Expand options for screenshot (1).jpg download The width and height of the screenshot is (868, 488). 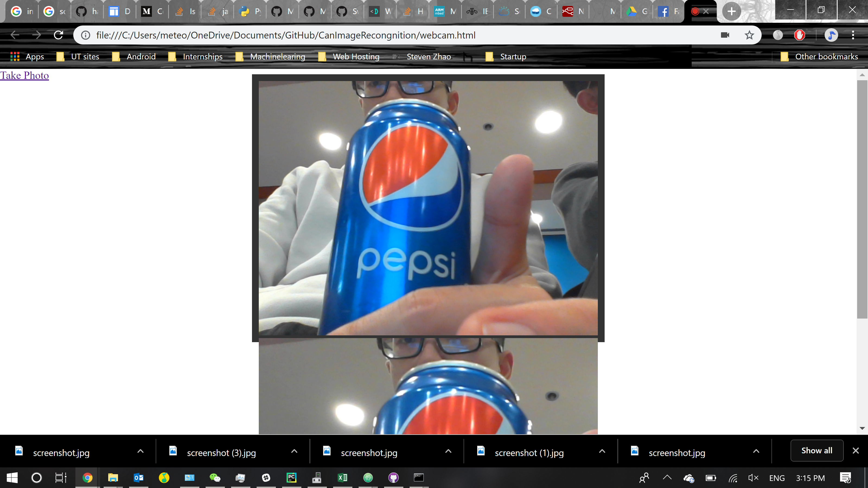[602, 451]
